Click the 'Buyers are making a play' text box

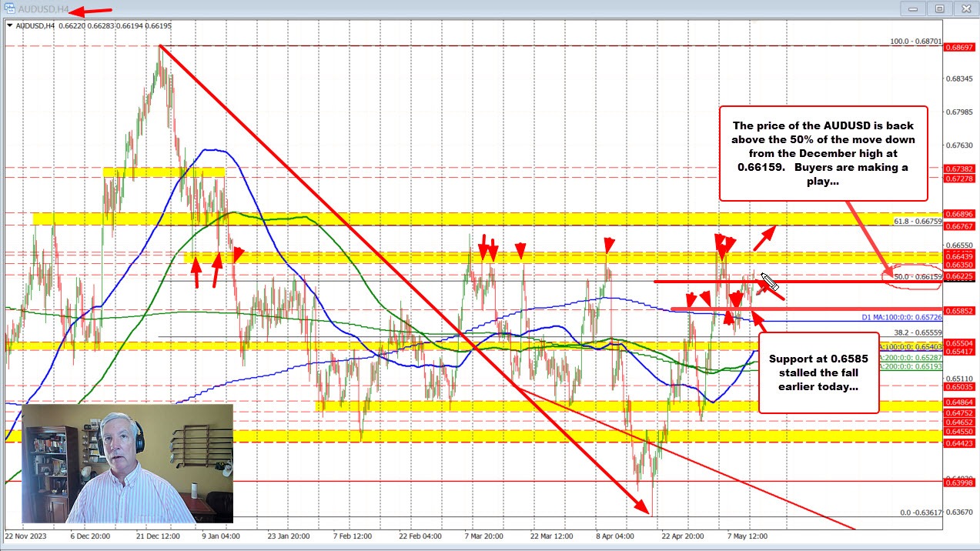click(x=823, y=154)
